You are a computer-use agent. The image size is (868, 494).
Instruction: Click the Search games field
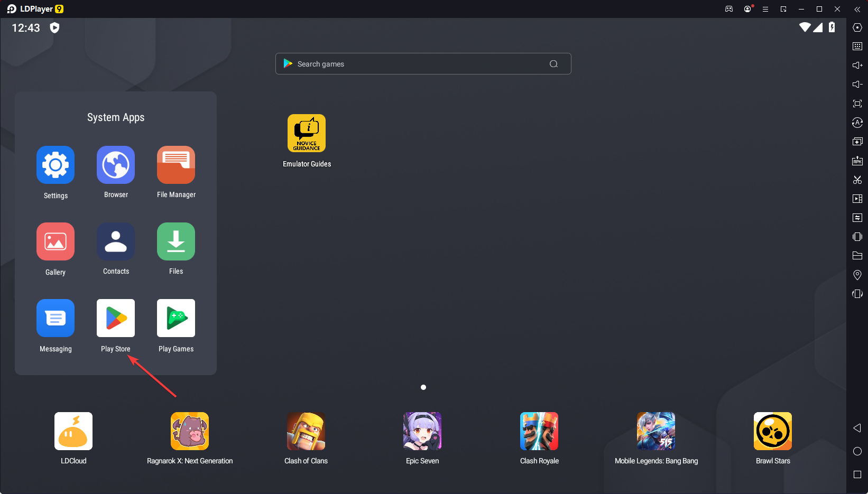(x=423, y=64)
